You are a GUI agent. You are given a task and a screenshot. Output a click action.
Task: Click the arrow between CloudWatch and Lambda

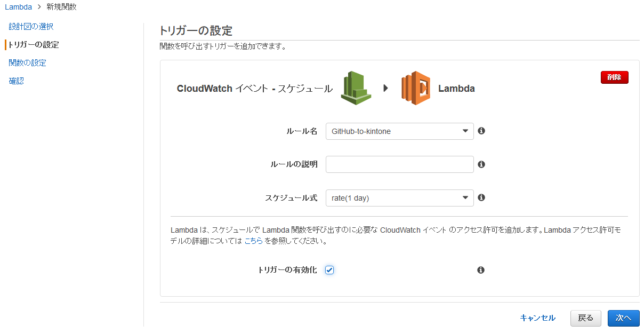[x=385, y=88]
